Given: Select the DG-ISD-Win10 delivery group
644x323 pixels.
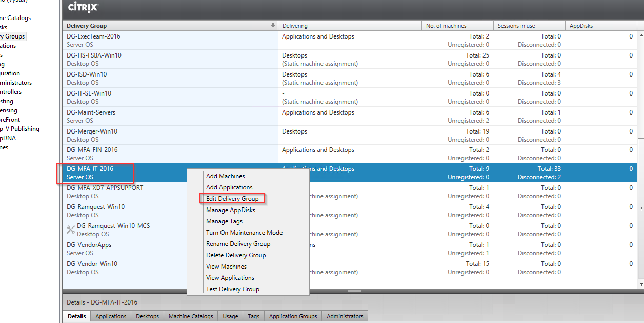Looking at the screenshot, I should tap(350, 79).
